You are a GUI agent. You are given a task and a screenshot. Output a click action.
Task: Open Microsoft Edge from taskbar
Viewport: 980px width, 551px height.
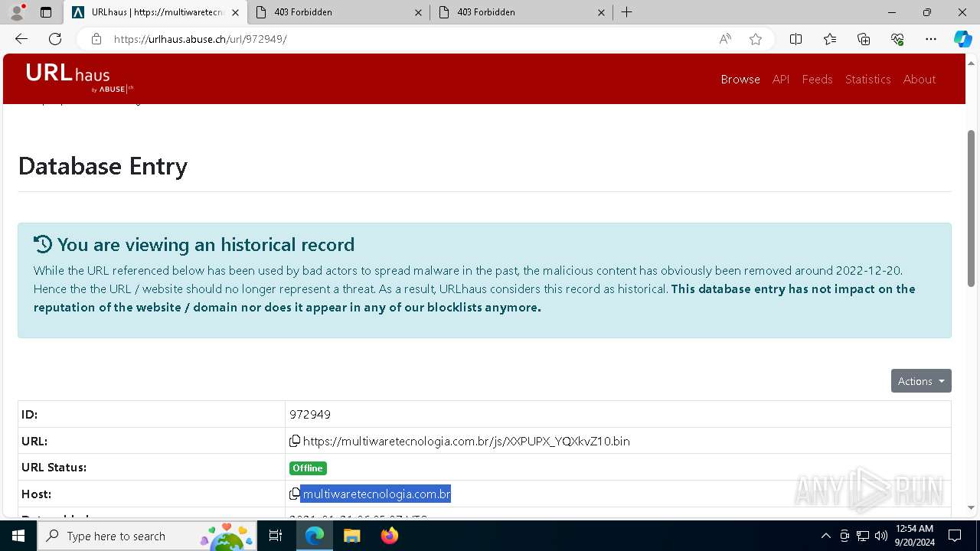pyautogui.click(x=315, y=536)
